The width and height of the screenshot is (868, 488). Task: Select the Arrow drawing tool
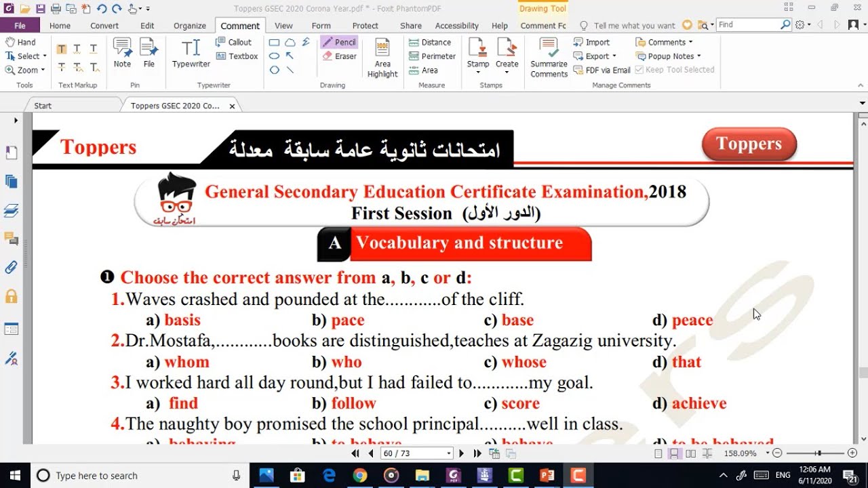coord(290,56)
